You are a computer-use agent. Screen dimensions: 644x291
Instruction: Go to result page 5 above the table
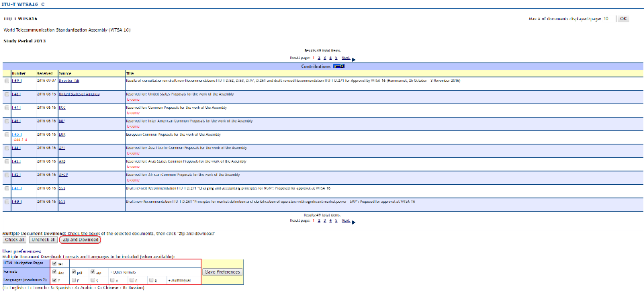(336, 58)
